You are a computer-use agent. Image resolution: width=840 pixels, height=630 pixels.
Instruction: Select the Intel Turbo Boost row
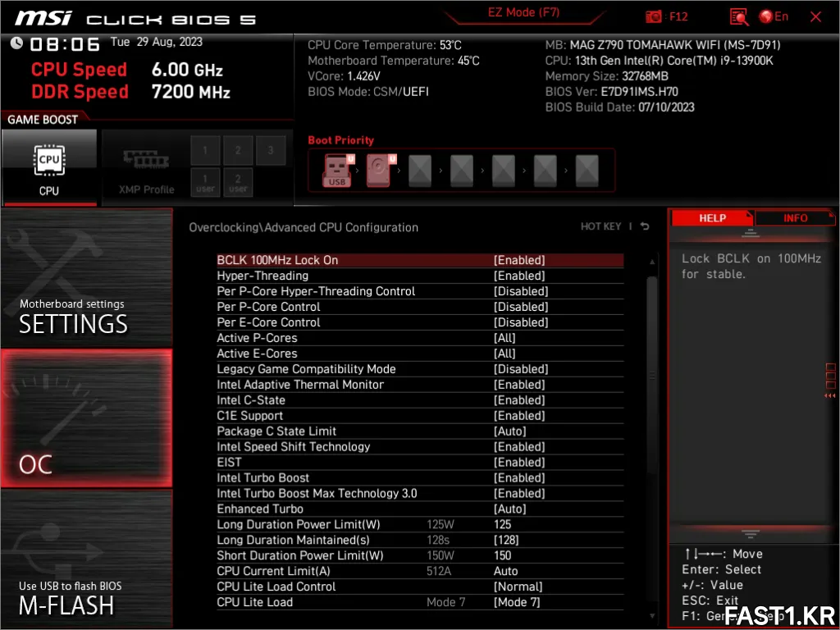point(420,478)
